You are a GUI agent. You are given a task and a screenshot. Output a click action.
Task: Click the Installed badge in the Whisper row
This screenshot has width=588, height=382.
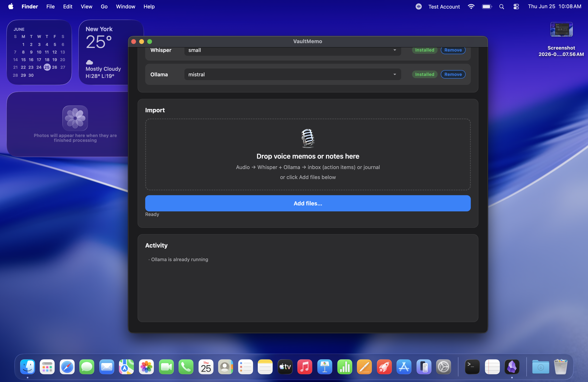pos(424,50)
